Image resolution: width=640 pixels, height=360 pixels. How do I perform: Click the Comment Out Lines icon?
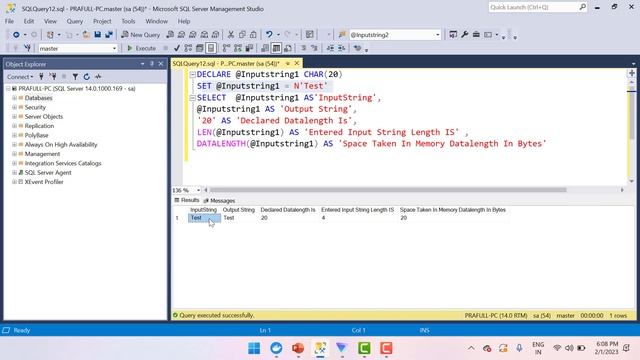[x=303, y=48]
